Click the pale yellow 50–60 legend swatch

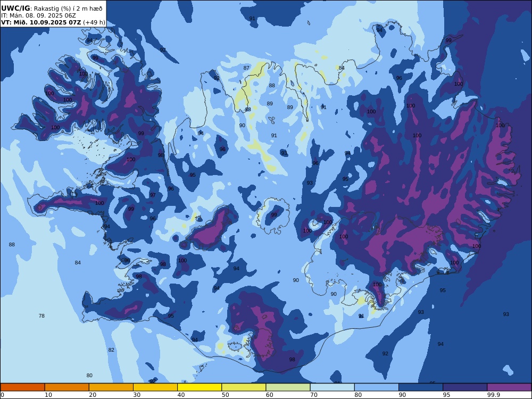click(x=244, y=387)
